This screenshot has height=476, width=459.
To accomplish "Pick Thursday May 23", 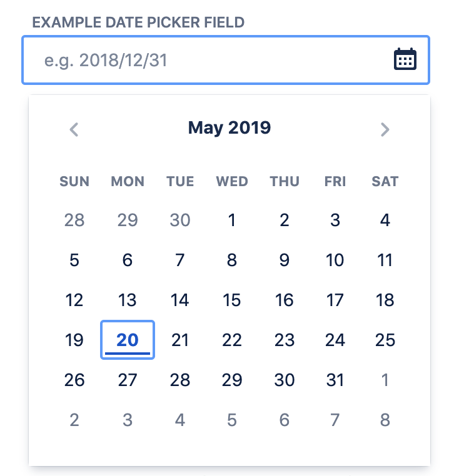I will point(284,340).
